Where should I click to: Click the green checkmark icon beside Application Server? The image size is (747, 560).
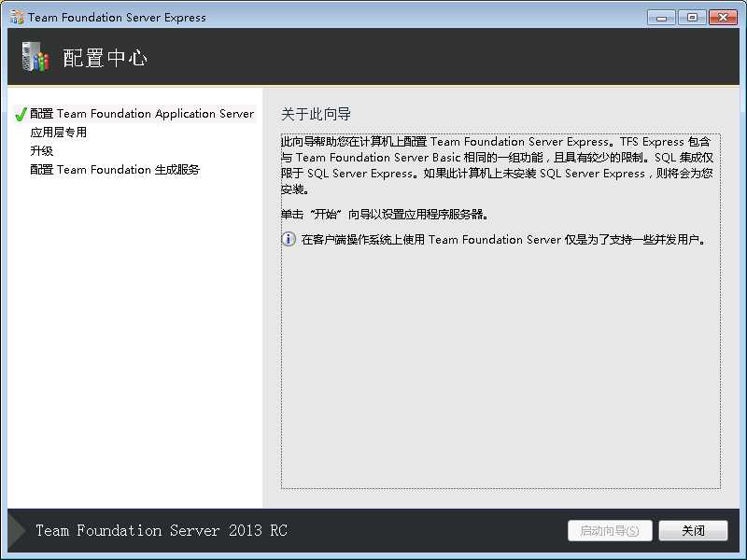(21, 114)
